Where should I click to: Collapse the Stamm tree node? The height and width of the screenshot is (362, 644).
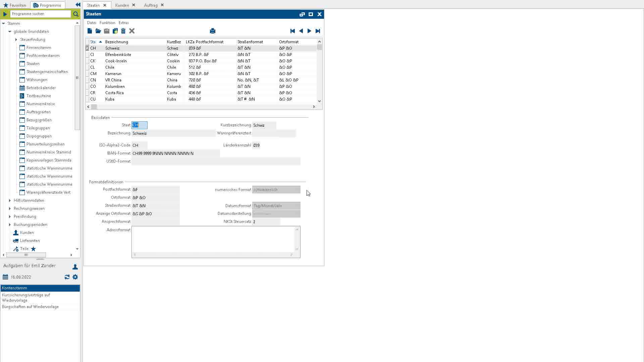pyautogui.click(x=3, y=23)
